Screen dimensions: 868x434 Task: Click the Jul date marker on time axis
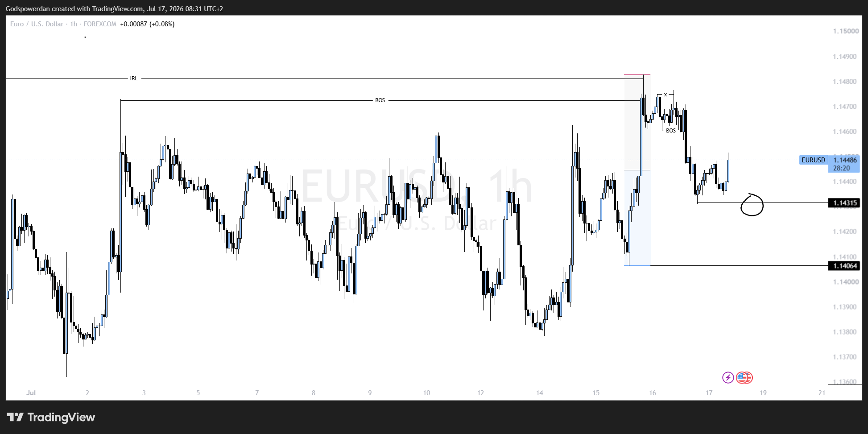[31, 393]
